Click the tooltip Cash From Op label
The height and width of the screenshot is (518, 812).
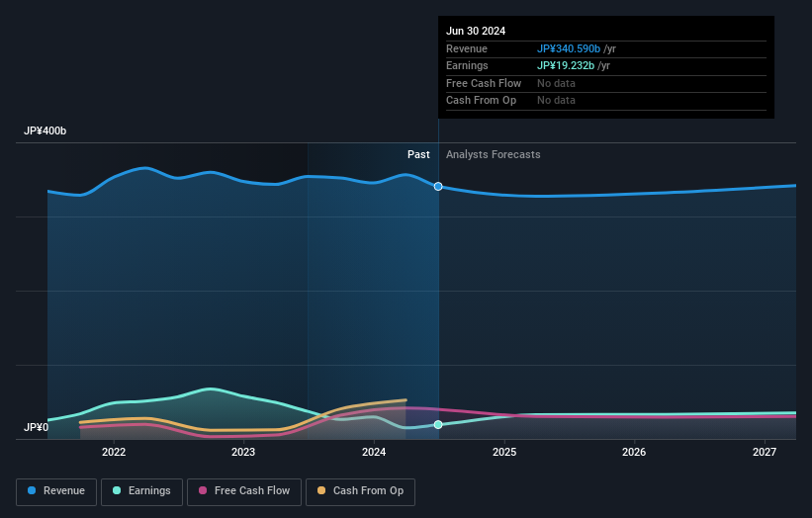pos(481,101)
